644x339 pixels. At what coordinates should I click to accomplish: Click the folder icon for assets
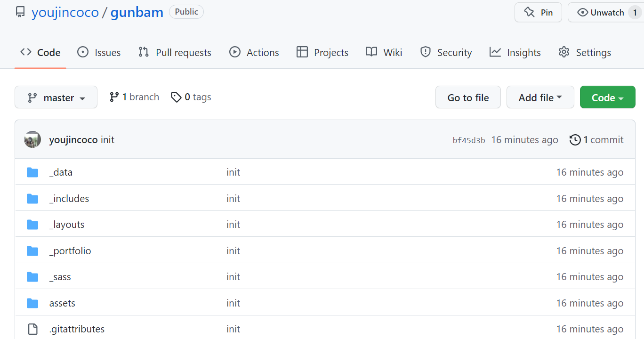click(32, 303)
